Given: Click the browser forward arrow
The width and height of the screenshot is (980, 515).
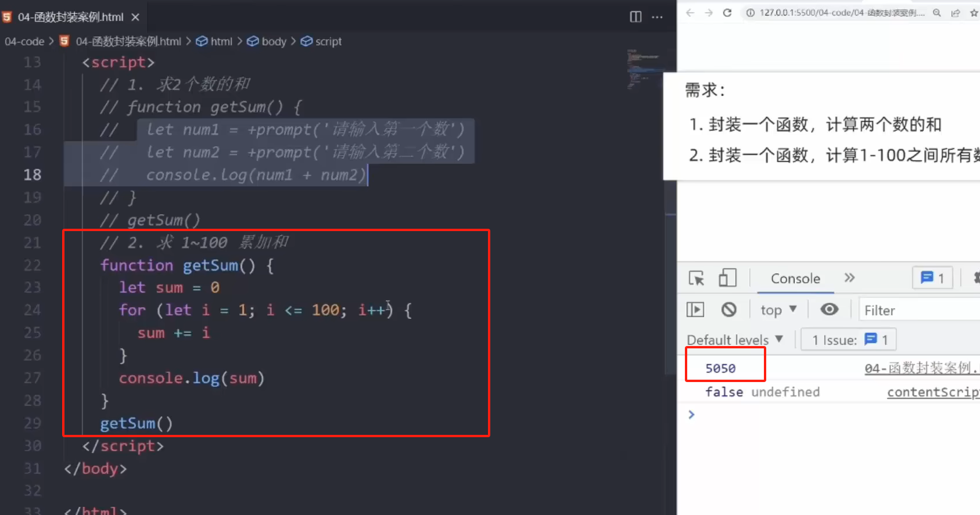Looking at the screenshot, I should pos(709,13).
